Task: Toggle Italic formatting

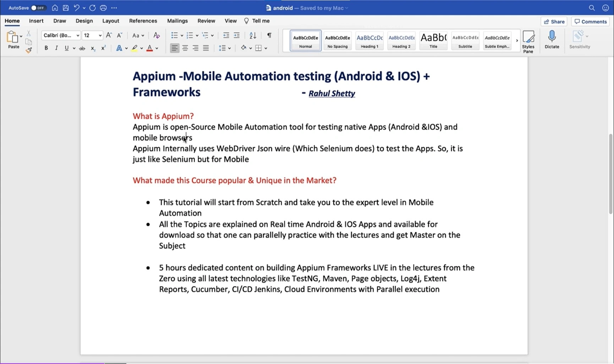Action: tap(56, 48)
